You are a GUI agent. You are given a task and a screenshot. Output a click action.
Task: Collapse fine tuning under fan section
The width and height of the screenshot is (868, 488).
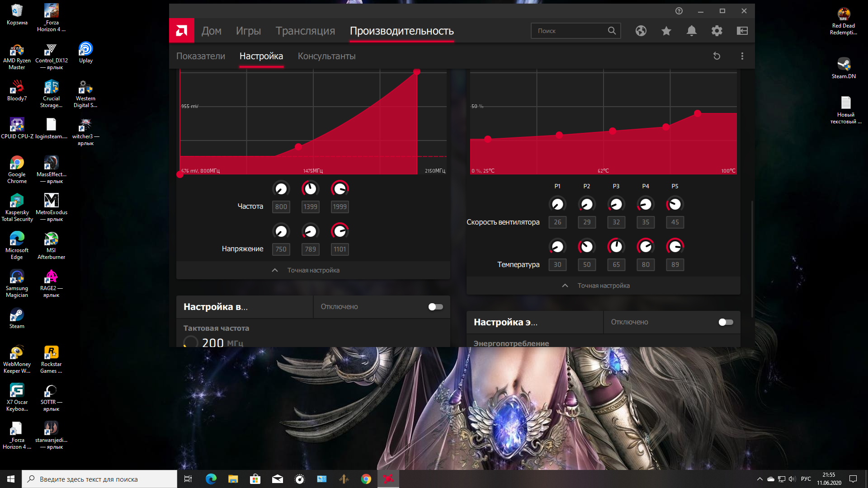[603, 286]
